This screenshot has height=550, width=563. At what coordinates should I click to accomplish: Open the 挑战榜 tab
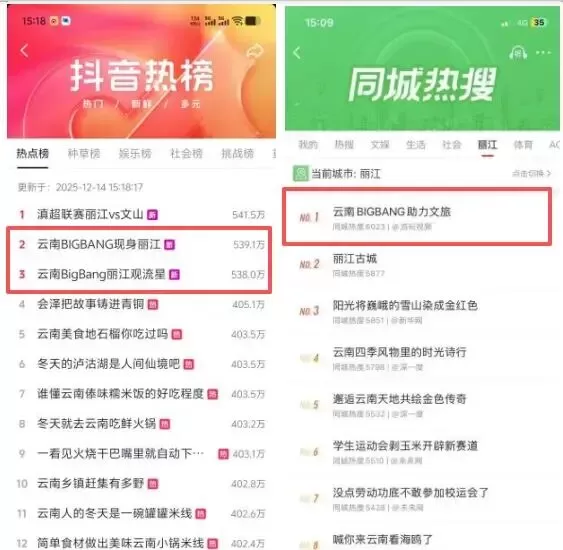point(238,154)
